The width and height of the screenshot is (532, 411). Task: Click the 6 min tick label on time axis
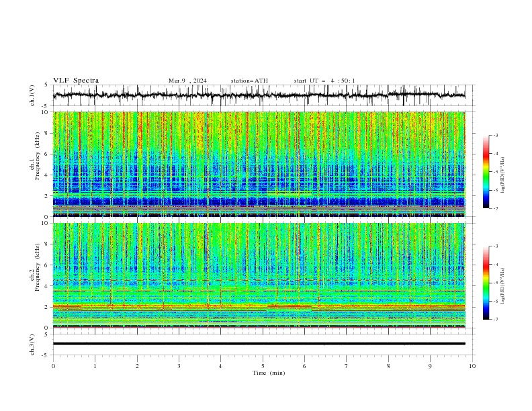pyautogui.click(x=304, y=366)
